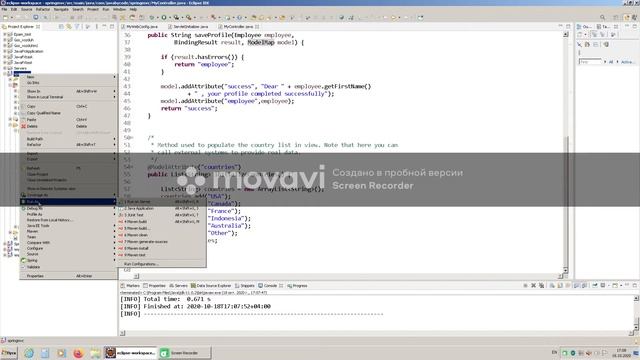Open the Navigate menu
The image size is (640, 360).
61,9
